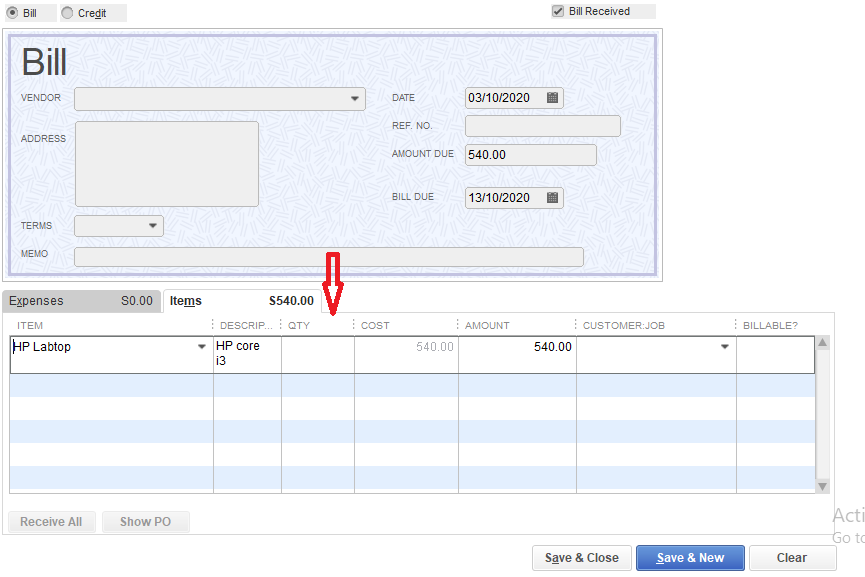Open the Customer:Job dropdown in item row

click(724, 346)
